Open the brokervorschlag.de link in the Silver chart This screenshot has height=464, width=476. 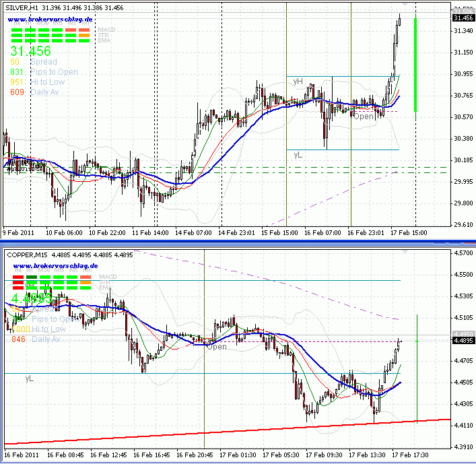click(x=50, y=20)
